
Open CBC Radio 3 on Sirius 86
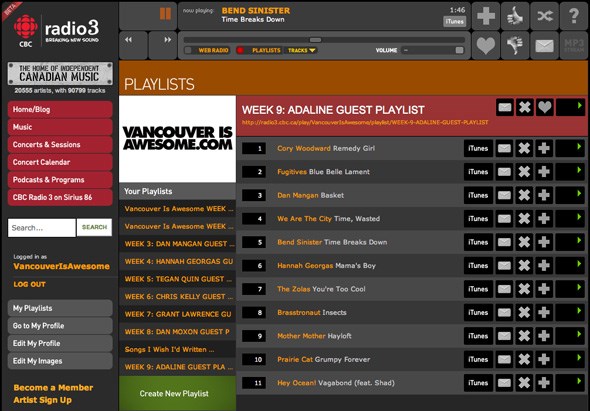[60, 197]
